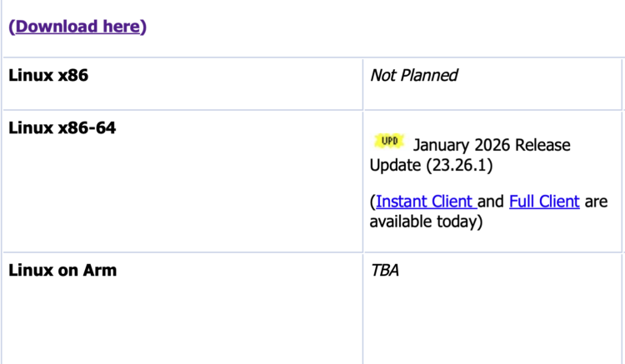The width and height of the screenshot is (625, 364).
Task: Click the word "Update" before version number
Action: point(396,165)
